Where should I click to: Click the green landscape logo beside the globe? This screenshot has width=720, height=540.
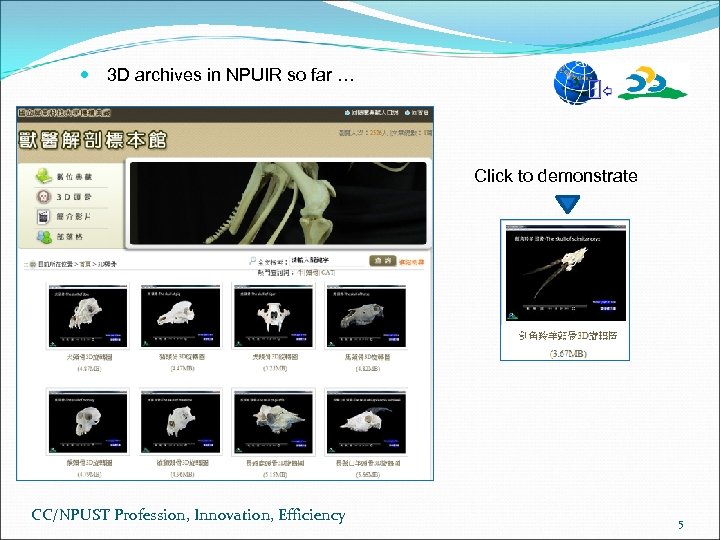(652, 83)
